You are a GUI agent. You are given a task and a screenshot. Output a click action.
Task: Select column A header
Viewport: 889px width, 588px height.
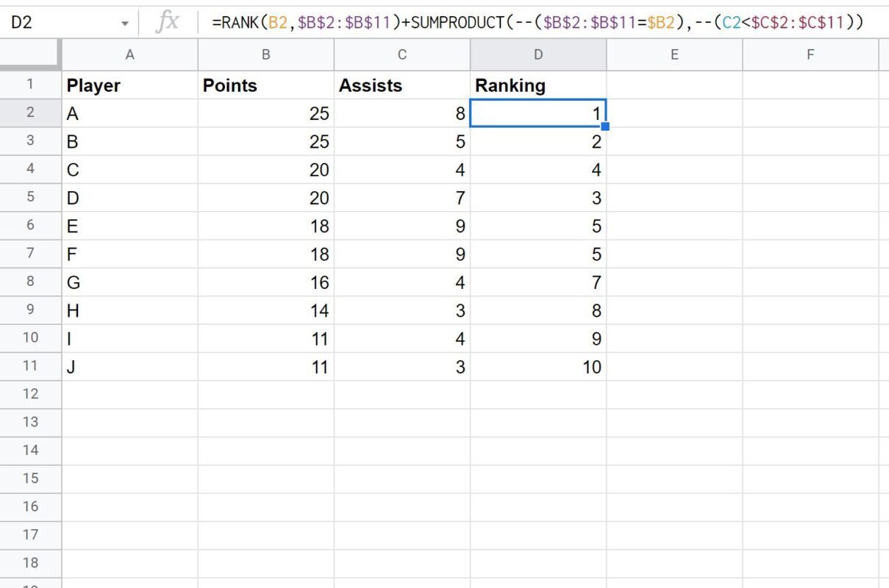(x=129, y=54)
